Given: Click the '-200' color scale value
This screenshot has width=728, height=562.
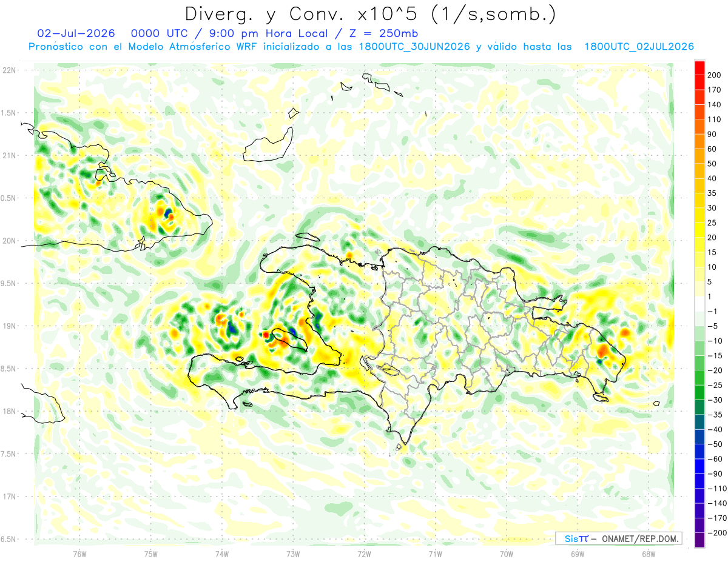Looking at the screenshot, I should point(718,533).
